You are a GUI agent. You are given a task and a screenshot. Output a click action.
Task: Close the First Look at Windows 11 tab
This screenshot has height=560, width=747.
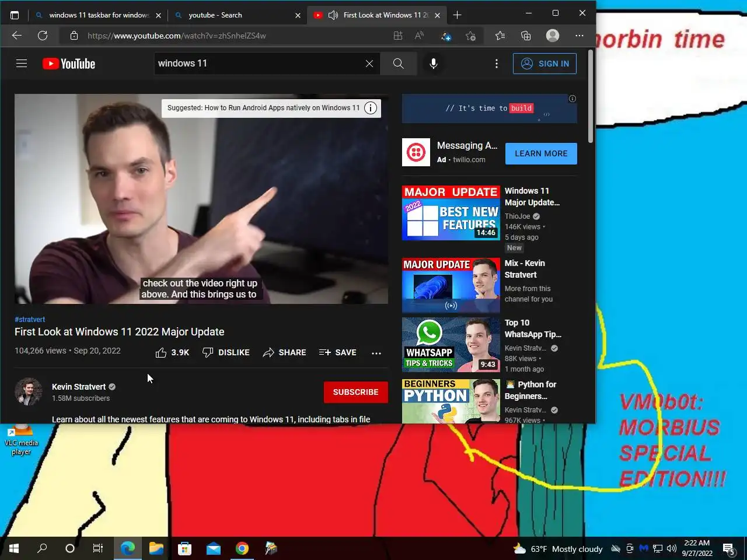click(437, 15)
